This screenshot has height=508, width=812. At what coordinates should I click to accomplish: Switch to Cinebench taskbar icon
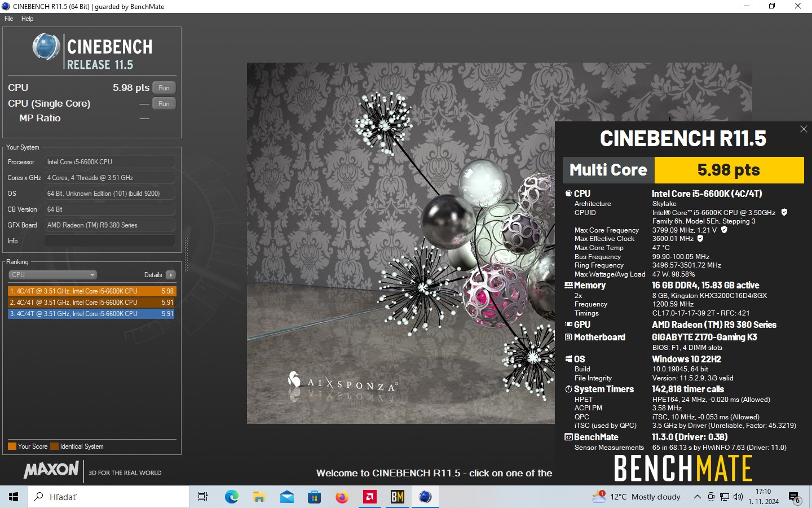point(425,497)
